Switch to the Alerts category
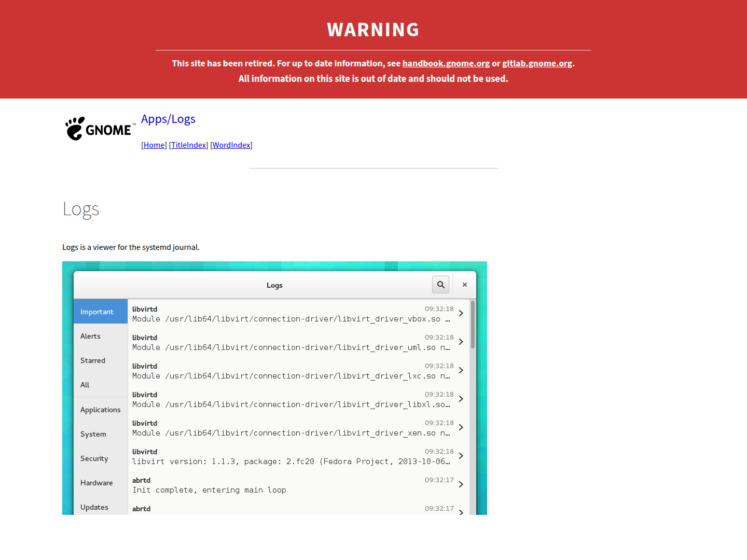 click(101, 336)
